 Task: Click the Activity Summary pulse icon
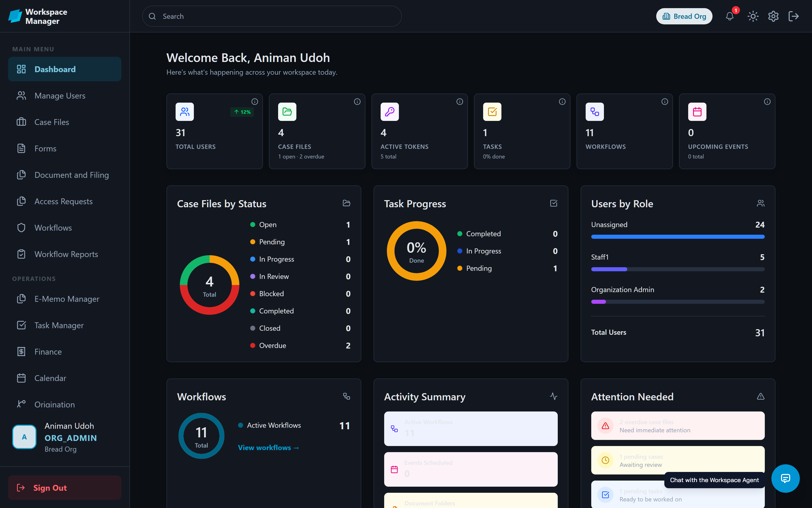coord(554,396)
